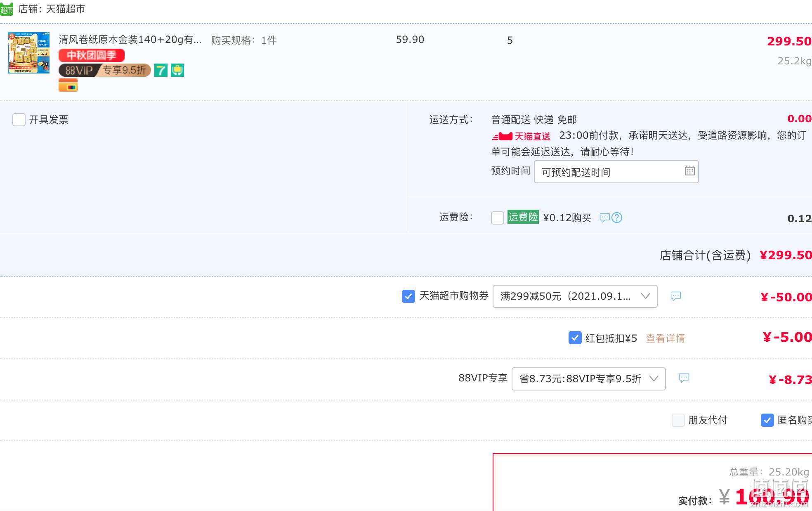Enable the 朋友代付 checkbox
Viewport: 812px width, 511px height.
pos(678,420)
